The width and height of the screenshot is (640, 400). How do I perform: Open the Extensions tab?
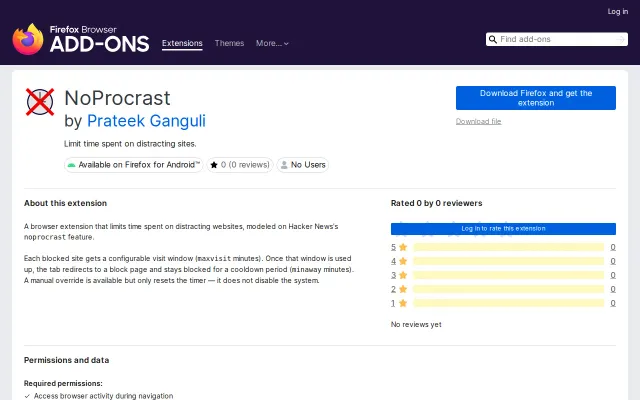click(182, 43)
